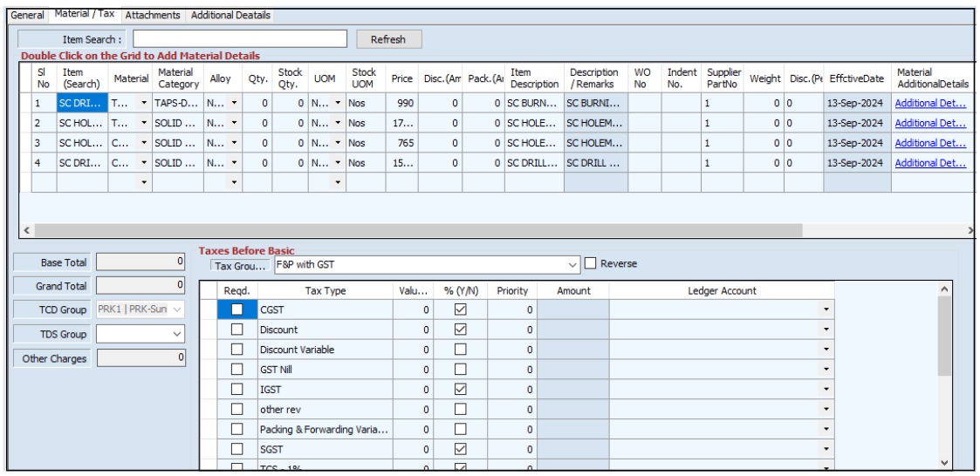The height and width of the screenshot is (476, 980).
Task: Click into the Item Search field
Action: (243, 39)
